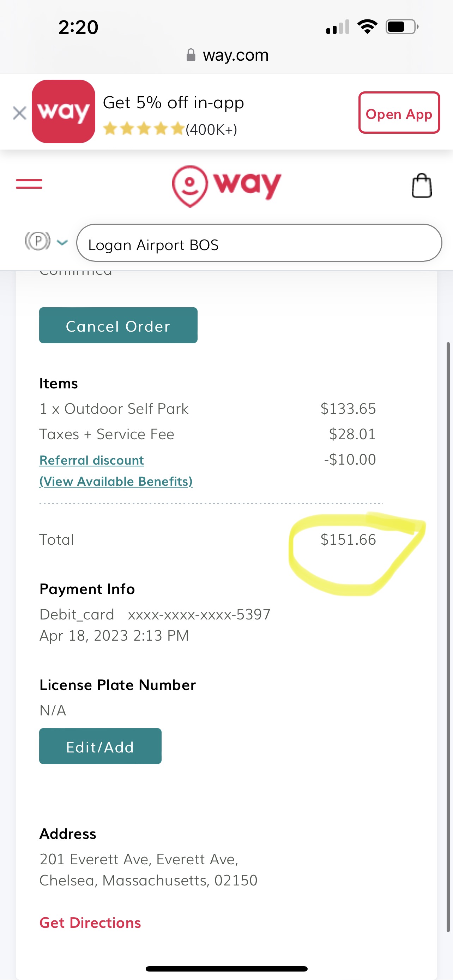Click the Logan Airport BOS search field
Image resolution: width=453 pixels, height=980 pixels.
[x=259, y=243]
